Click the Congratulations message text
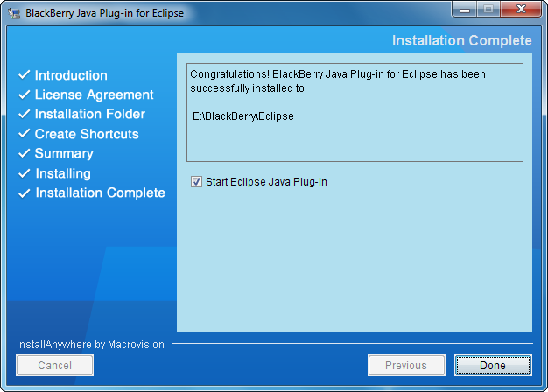548x392 pixels. (338, 81)
